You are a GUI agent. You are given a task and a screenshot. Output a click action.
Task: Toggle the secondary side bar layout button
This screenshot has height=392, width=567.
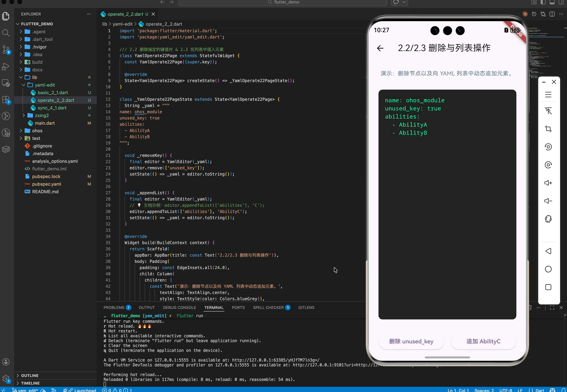(561, 2)
